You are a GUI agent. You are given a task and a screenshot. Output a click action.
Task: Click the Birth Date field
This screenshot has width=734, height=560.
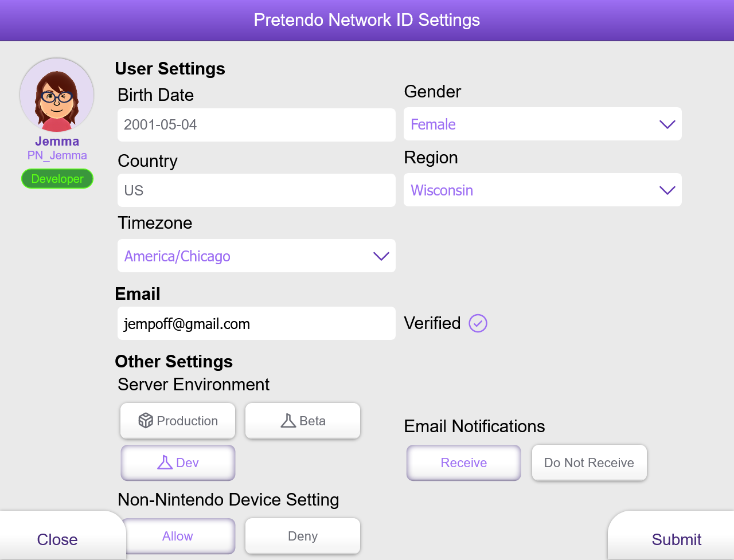pos(256,125)
